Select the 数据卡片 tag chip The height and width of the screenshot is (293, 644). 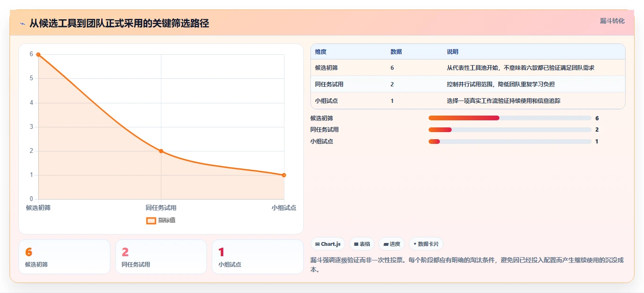426,244
